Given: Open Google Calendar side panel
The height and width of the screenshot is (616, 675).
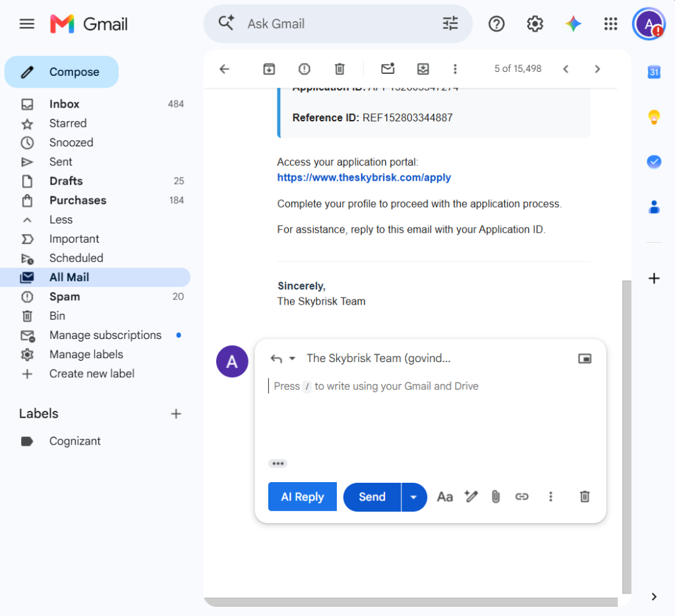Looking at the screenshot, I should click(654, 72).
